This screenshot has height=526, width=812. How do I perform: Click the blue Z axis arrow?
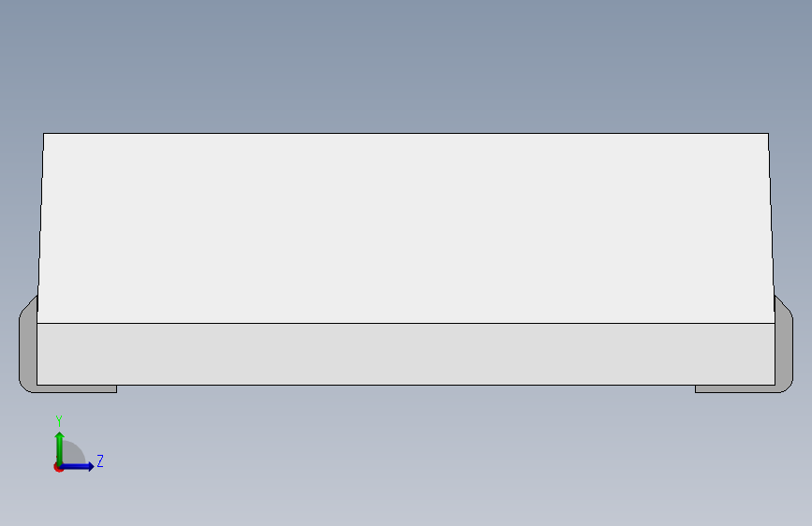pyautogui.click(x=78, y=466)
